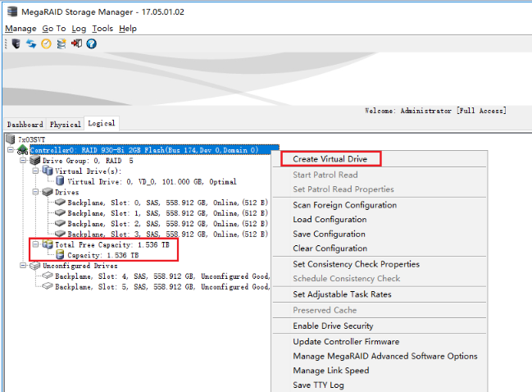This screenshot has height=392, width=532.
Task: Choose Create Virtual Drive from context menu
Action: tap(330, 158)
